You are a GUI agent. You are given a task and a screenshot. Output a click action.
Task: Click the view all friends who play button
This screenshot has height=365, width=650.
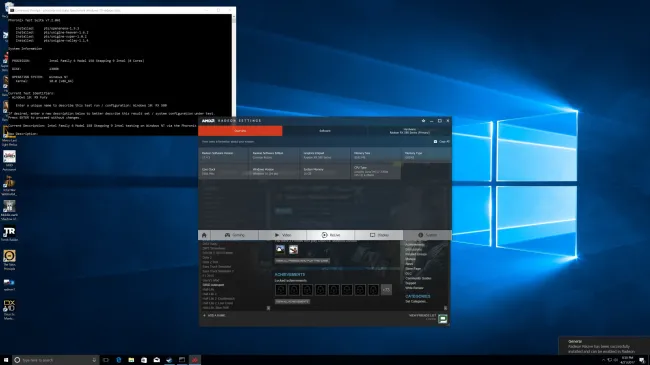(x=302, y=261)
